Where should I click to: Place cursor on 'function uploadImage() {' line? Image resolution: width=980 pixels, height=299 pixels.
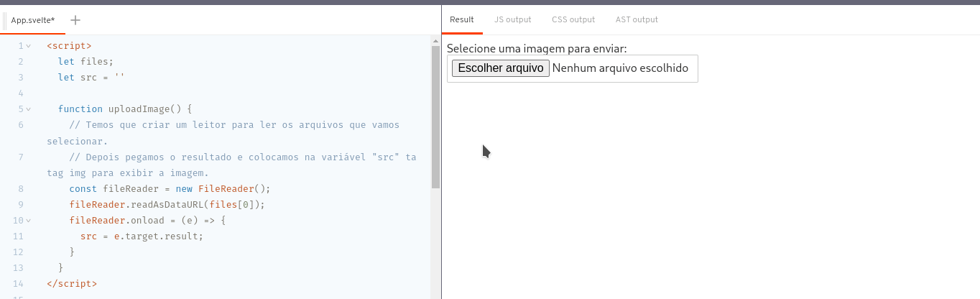click(x=126, y=109)
